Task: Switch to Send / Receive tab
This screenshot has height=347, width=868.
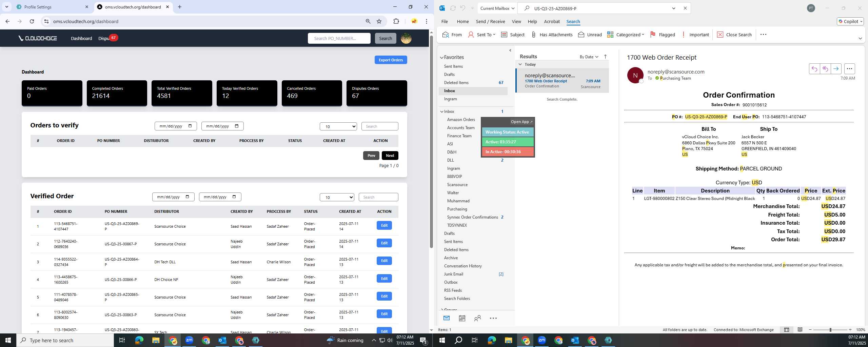Action: (490, 21)
